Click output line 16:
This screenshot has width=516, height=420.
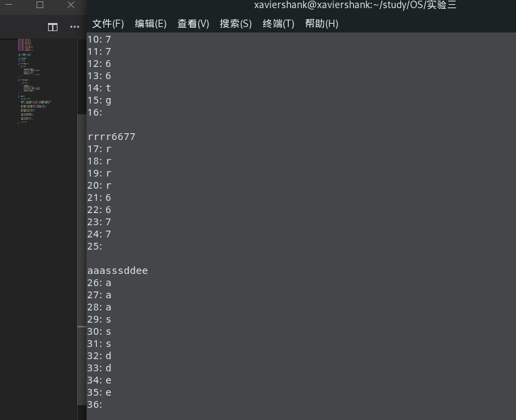pyautogui.click(x=95, y=112)
